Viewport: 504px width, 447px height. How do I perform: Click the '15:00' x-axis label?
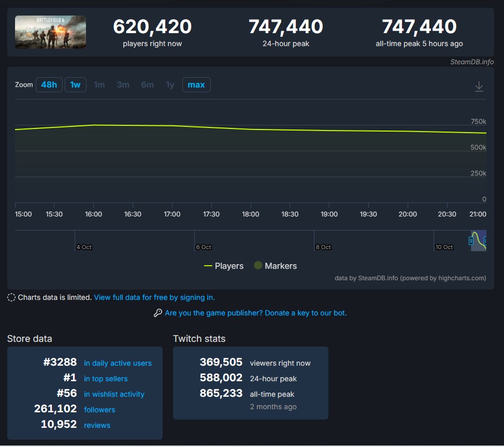coord(23,214)
